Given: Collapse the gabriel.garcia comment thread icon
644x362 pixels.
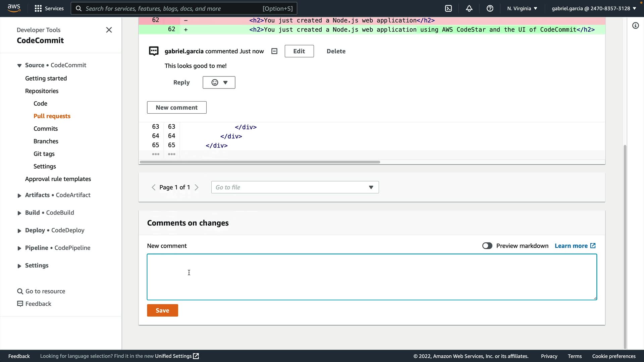Looking at the screenshot, I should pyautogui.click(x=274, y=51).
